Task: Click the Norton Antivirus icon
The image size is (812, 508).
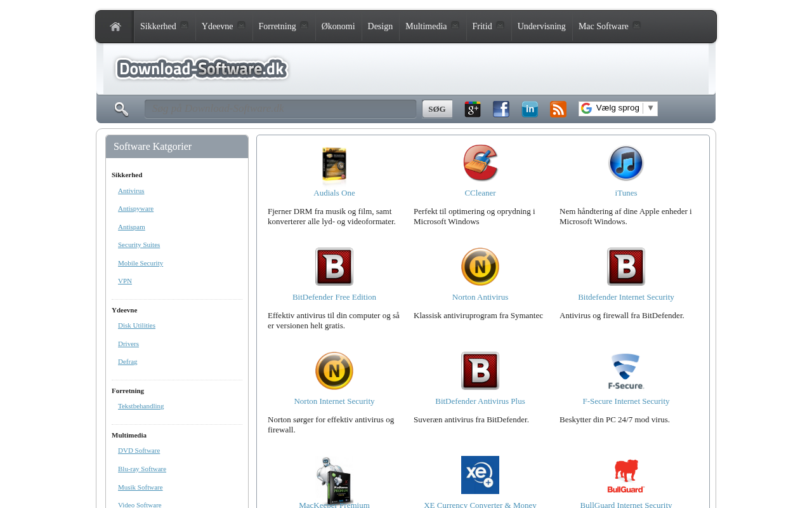Action: (x=480, y=267)
